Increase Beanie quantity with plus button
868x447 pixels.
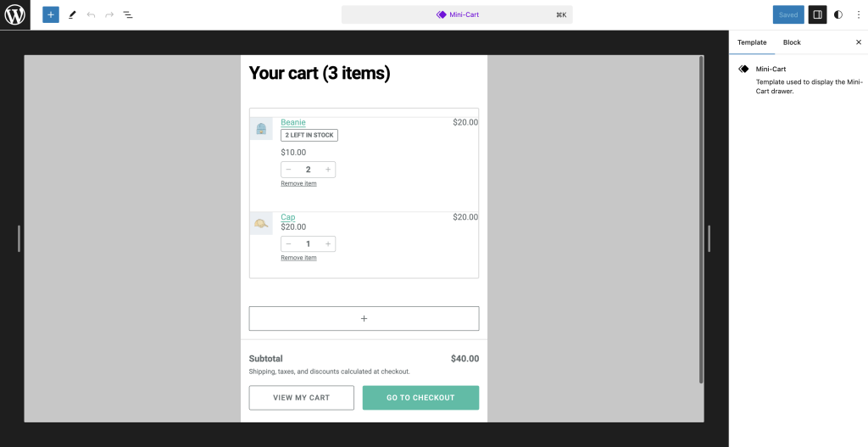pos(328,170)
